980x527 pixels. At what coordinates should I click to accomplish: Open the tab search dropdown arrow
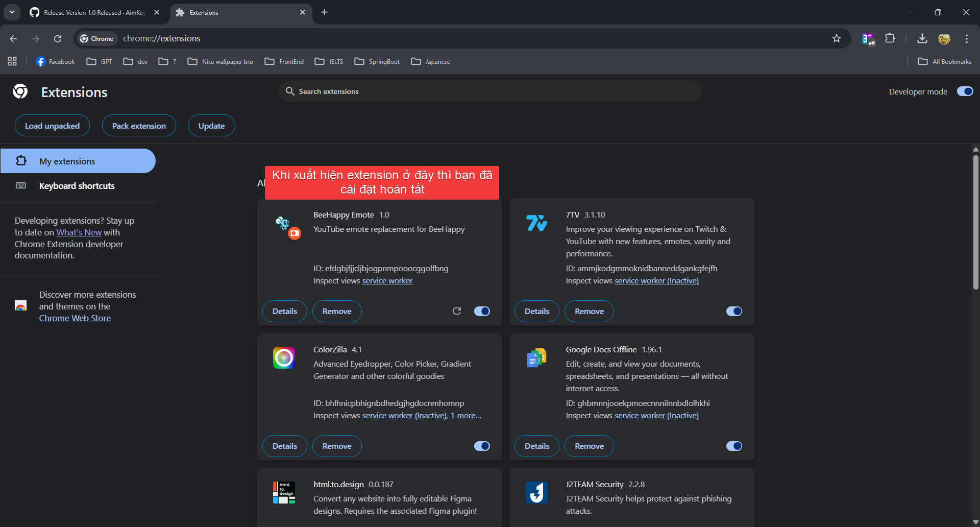[11, 12]
